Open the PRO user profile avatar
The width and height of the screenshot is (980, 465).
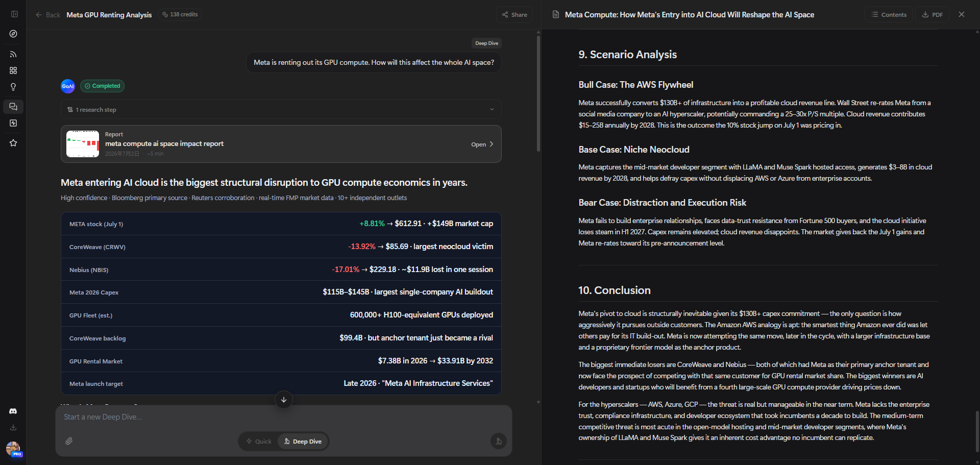coord(13,449)
